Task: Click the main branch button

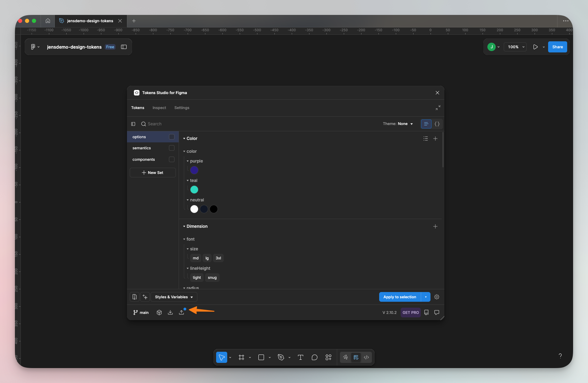Action: coord(141,313)
